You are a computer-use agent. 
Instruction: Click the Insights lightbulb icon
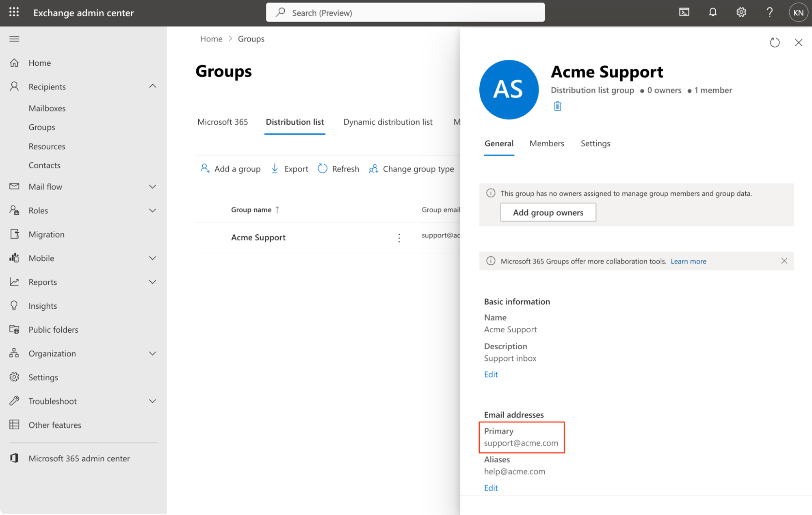point(14,305)
